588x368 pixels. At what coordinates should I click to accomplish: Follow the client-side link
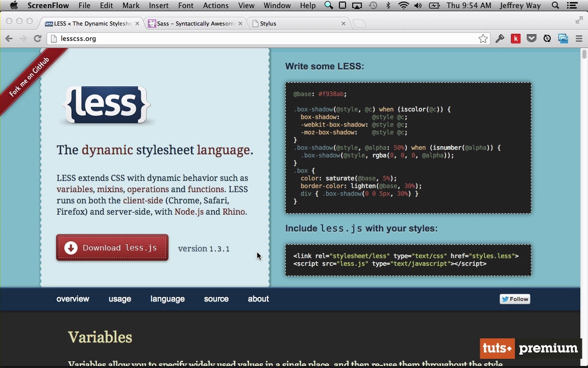point(143,200)
